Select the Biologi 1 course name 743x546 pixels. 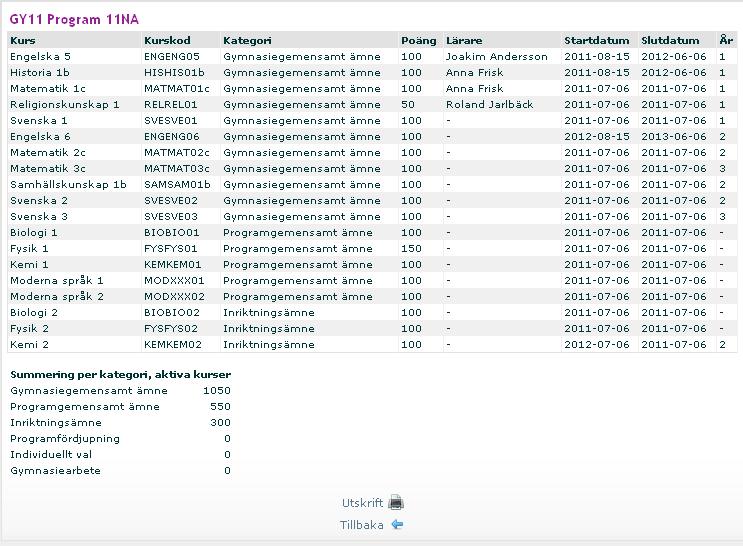[34, 233]
